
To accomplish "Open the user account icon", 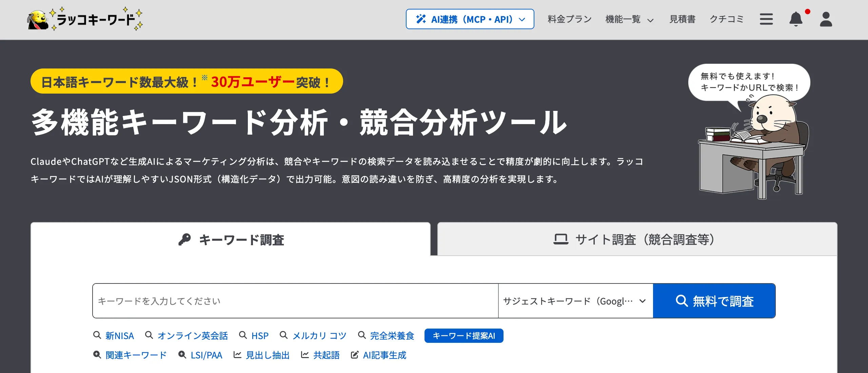I will click(x=826, y=19).
